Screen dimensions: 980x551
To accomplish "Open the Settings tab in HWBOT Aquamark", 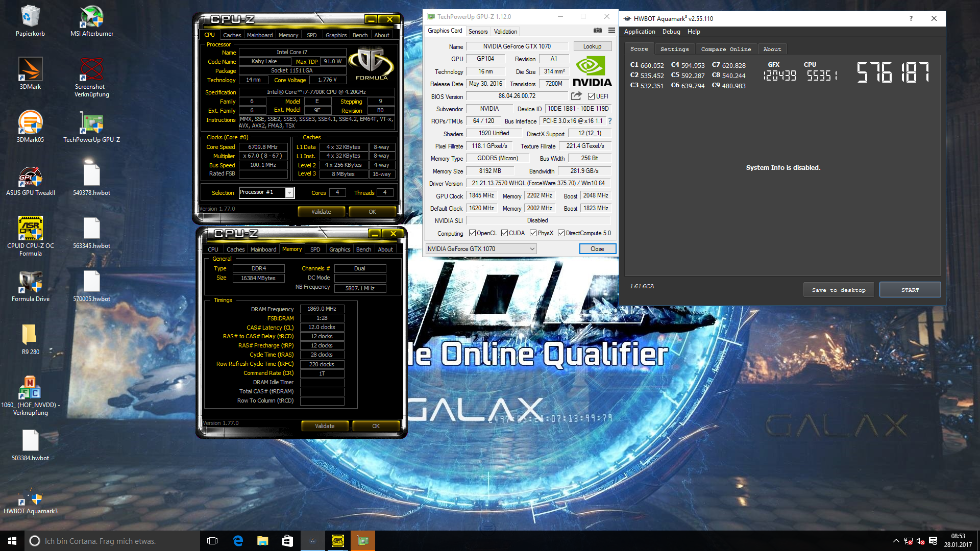I will (674, 49).
